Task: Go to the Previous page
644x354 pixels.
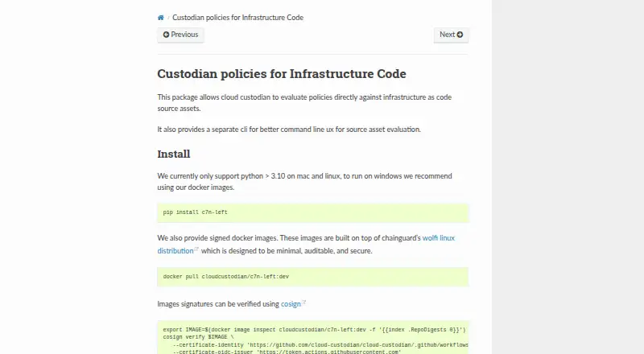Action: (180, 35)
